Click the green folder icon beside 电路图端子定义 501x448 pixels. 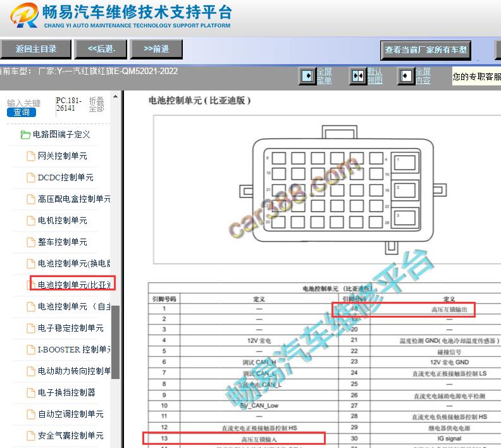25,135
